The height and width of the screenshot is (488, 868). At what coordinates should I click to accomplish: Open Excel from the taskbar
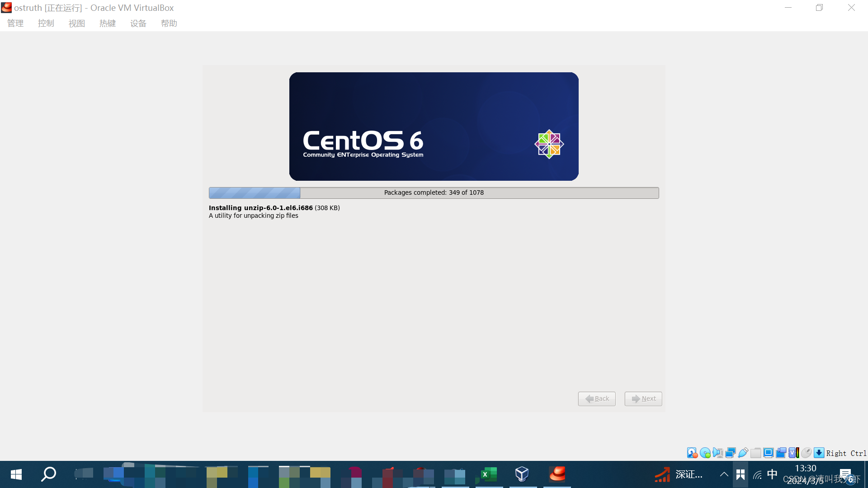click(x=489, y=474)
